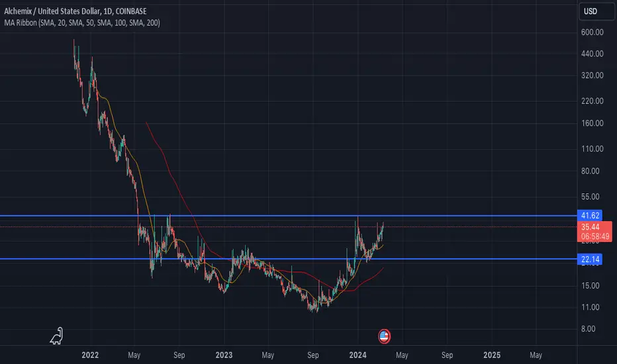
Task: Click the 8.00 price axis label
Action: tap(589, 329)
